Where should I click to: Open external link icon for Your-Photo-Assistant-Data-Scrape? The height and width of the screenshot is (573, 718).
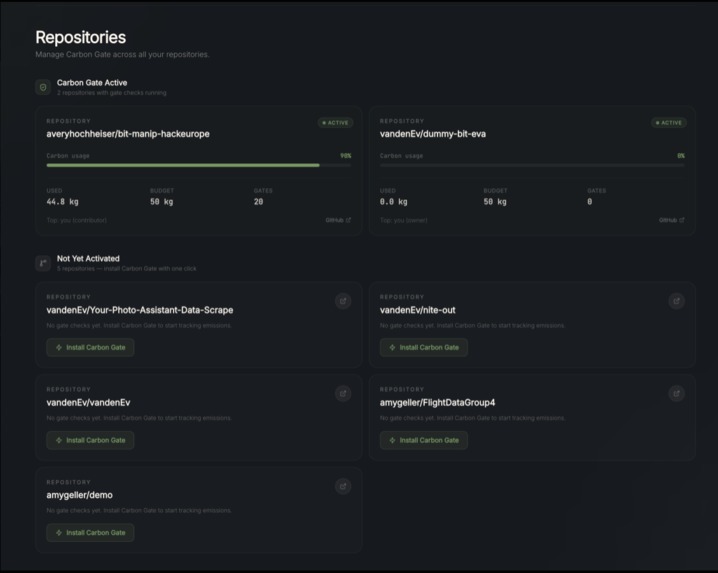click(x=343, y=301)
